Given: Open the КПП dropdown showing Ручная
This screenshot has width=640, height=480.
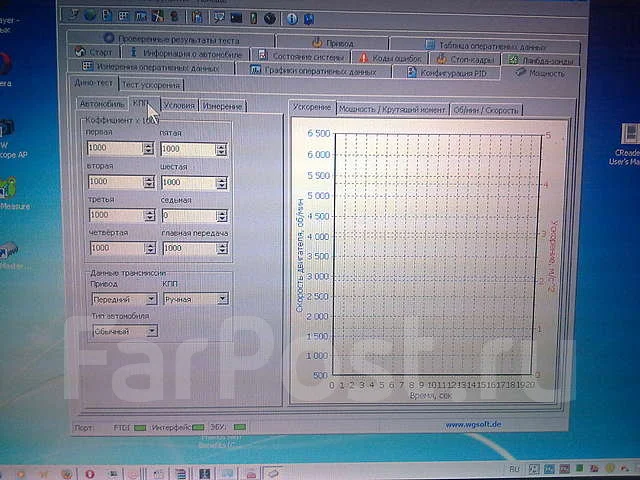Looking at the screenshot, I should click(x=195, y=299).
